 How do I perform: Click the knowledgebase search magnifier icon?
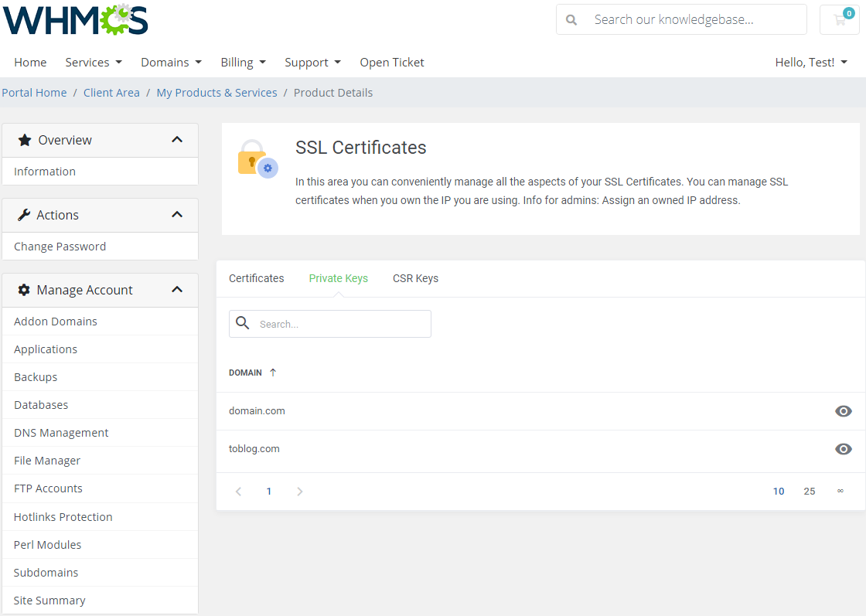(x=571, y=20)
